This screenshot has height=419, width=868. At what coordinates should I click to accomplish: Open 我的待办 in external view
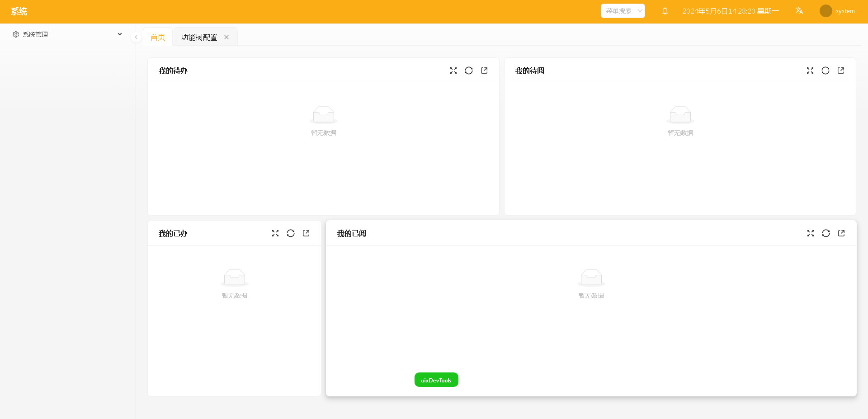click(x=484, y=71)
